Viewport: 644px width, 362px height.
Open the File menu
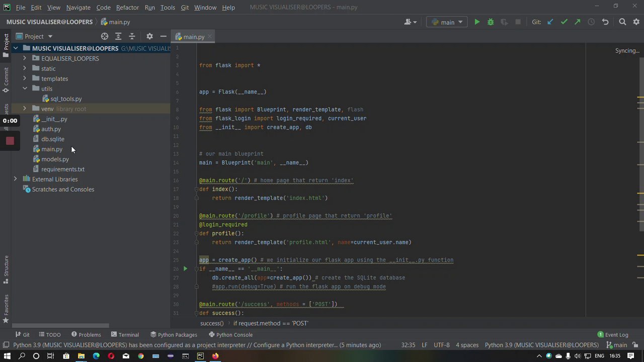click(x=21, y=8)
